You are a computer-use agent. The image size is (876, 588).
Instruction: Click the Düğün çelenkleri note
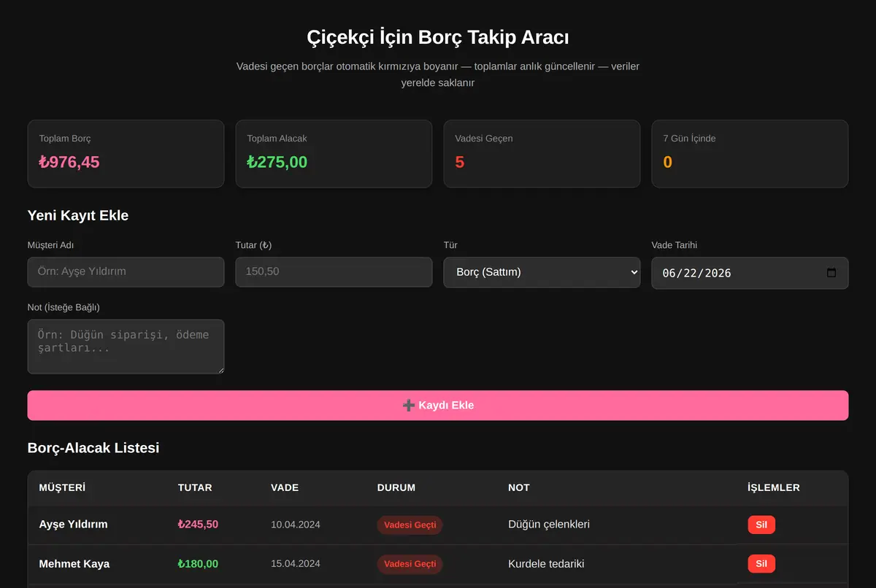[549, 525]
